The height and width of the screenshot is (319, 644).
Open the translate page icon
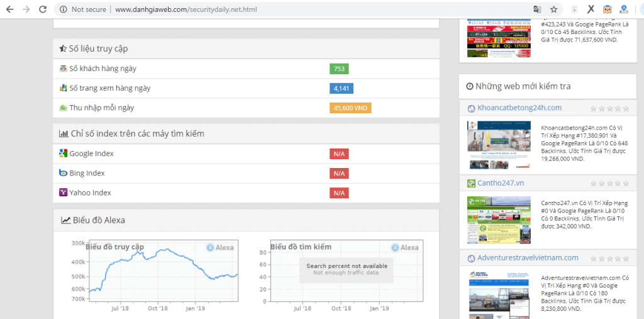pos(537,9)
